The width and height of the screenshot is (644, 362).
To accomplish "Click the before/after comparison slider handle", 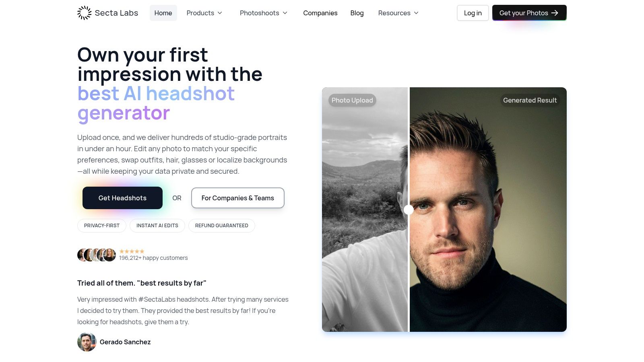I will coord(409,210).
